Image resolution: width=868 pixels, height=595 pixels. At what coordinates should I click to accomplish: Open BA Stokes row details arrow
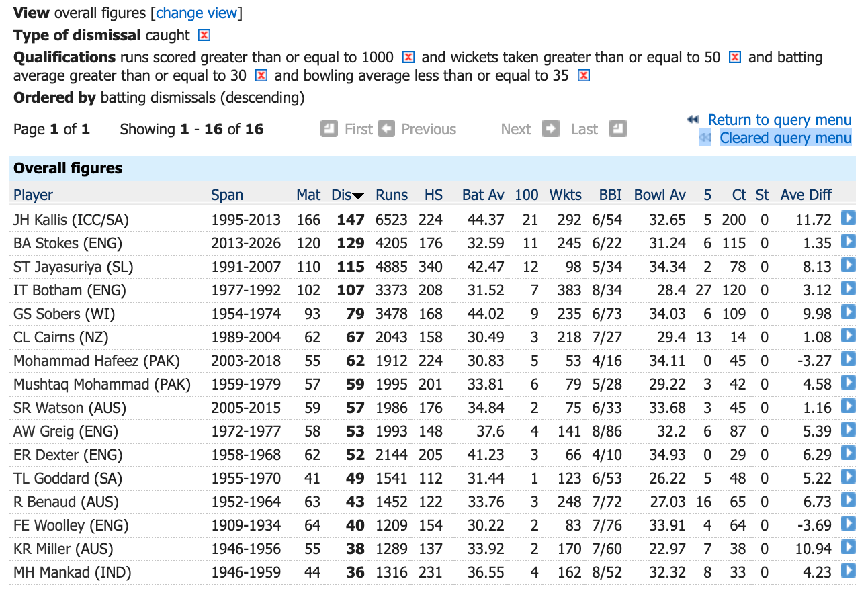pos(849,241)
